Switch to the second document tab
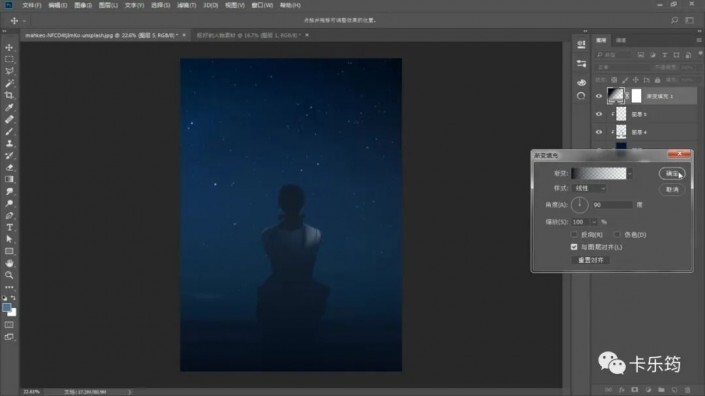Image resolution: width=705 pixels, height=396 pixels. click(x=248, y=35)
